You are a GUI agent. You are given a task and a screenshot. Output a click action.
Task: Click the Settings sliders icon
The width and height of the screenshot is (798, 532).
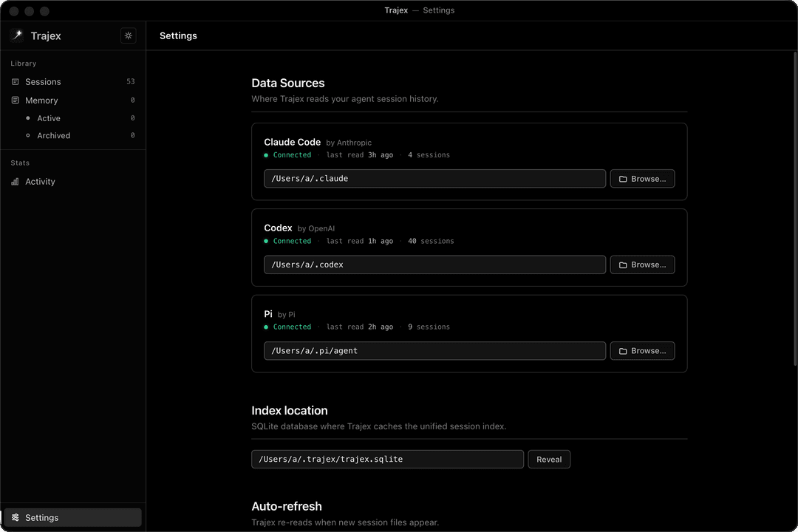(16, 518)
